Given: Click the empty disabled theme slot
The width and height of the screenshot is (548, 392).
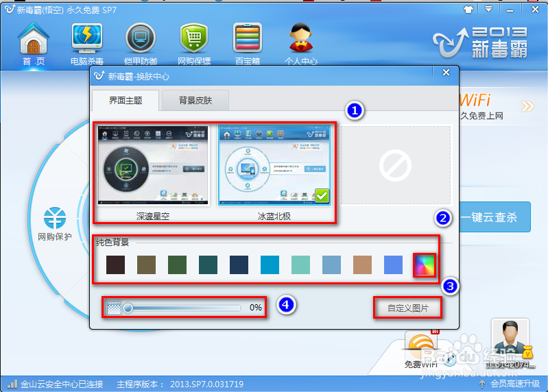Looking at the screenshot, I should (x=396, y=165).
